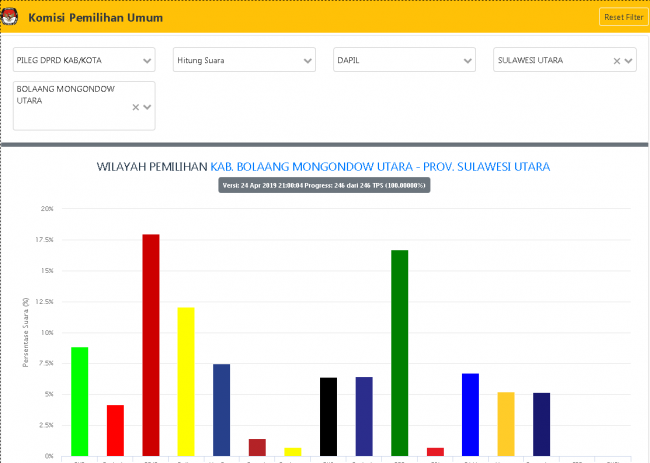Click the version and progress info badge
Viewport: 650px width, 463px height.
pos(324,185)
